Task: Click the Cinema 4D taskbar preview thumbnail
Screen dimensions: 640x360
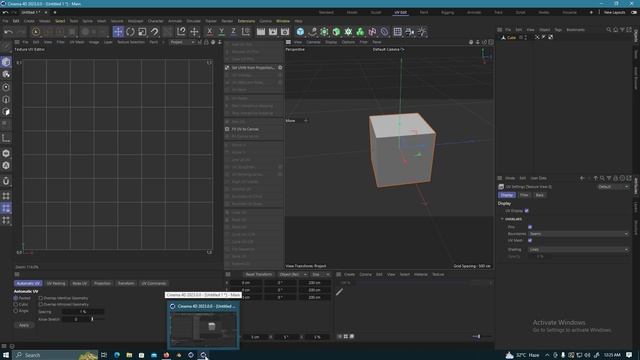Action: pos(203,325)
